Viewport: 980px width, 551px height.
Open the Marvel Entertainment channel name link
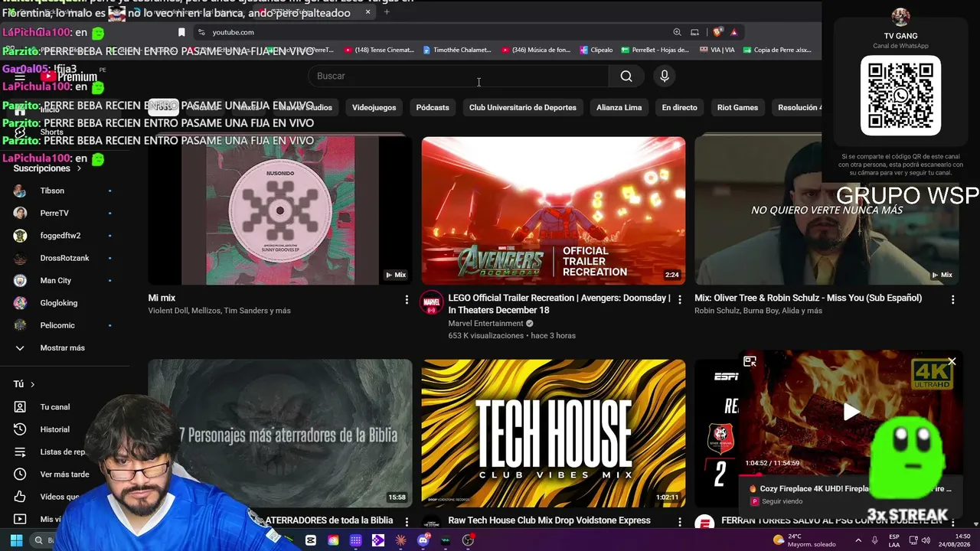point(485,324)
